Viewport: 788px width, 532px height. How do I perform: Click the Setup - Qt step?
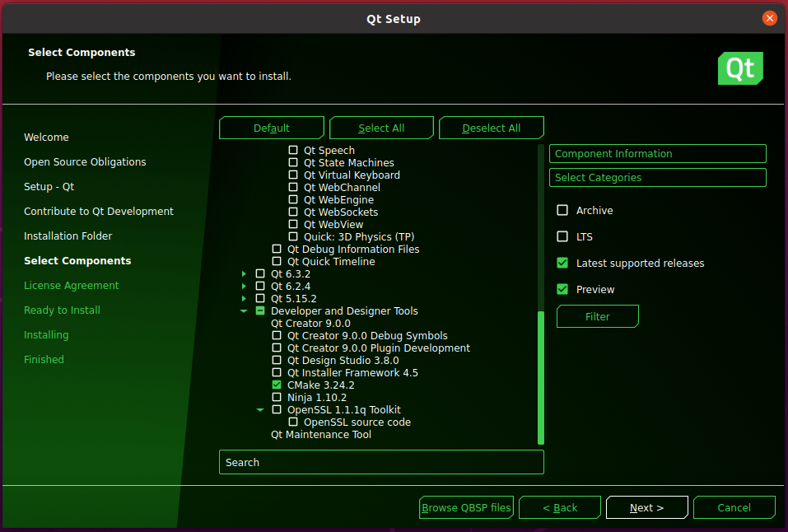point(49,187)
